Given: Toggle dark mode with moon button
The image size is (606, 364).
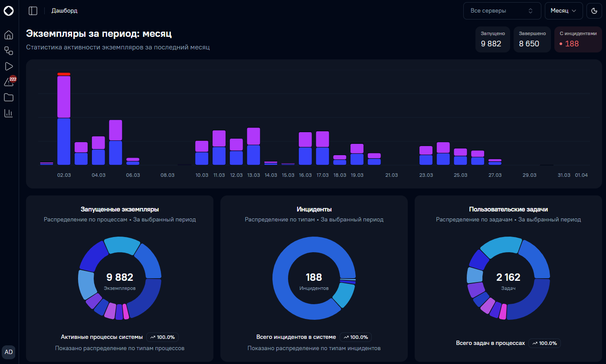Looking at the screenshot, I should [594, 11].
